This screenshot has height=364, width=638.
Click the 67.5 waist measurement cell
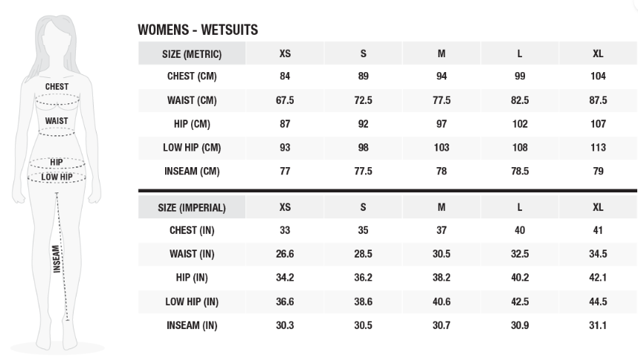tap(285, 100)
